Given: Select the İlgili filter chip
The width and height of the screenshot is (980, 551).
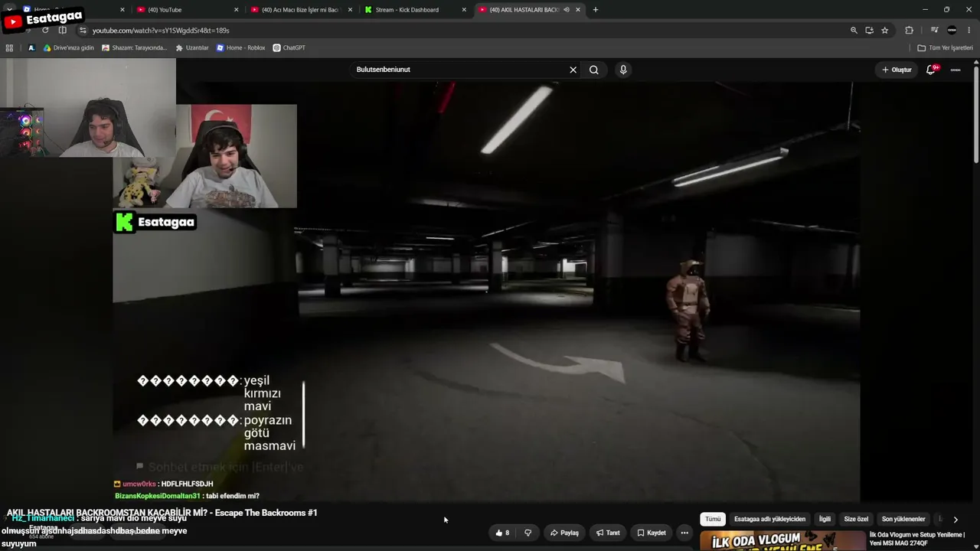Looking at the screenshot, I should click(825, 519).
